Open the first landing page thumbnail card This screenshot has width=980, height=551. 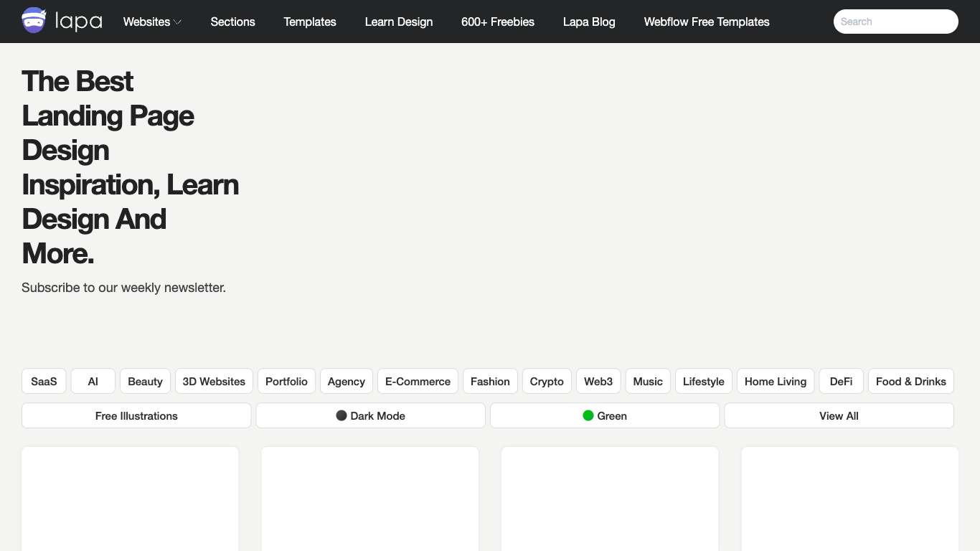click(x=130, y=499)
